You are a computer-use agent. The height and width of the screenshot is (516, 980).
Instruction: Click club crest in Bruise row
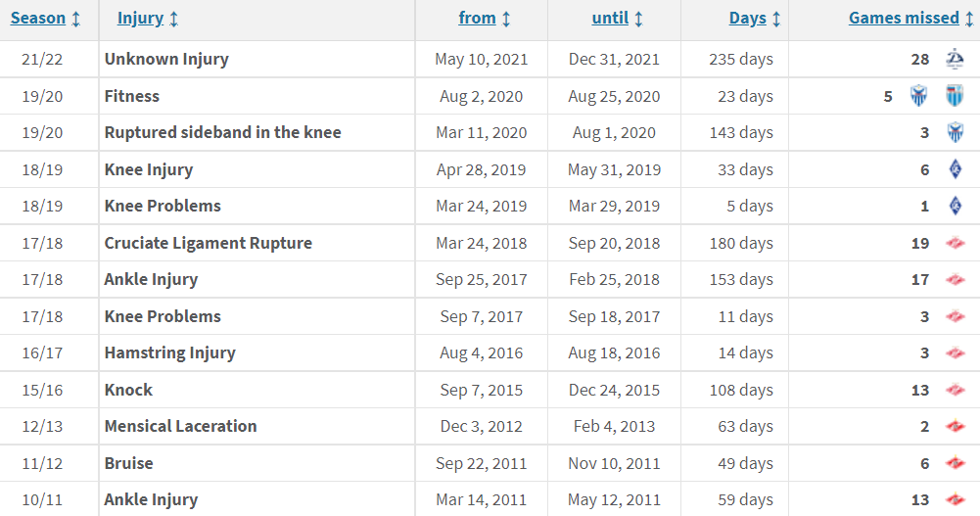pyautogui.click(x=955, y=463)
